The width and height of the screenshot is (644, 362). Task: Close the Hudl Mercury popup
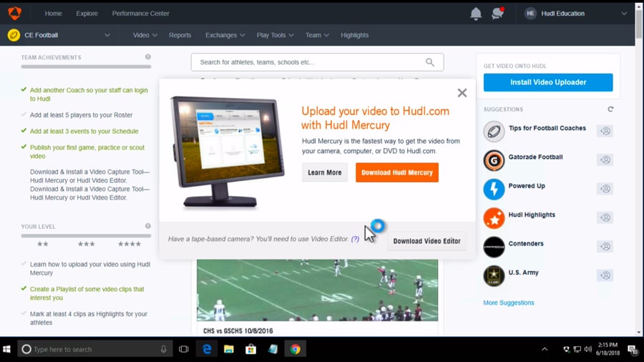click(x=462, y=93)
